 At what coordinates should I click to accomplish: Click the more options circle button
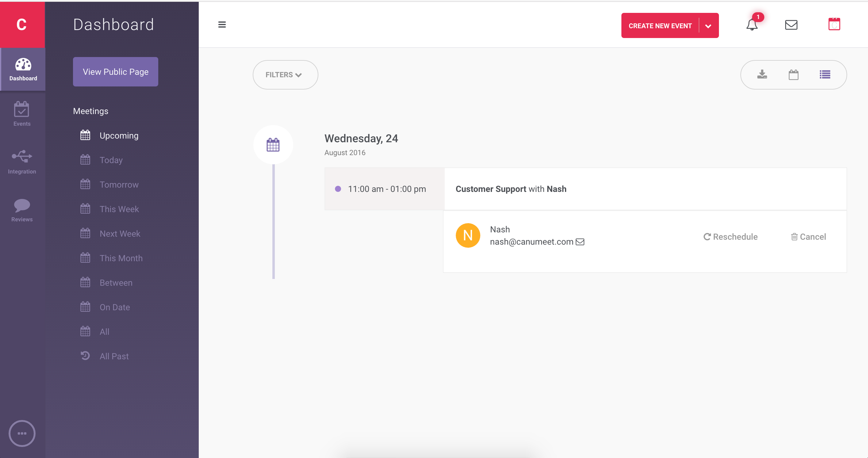click(x=22, y=433)
